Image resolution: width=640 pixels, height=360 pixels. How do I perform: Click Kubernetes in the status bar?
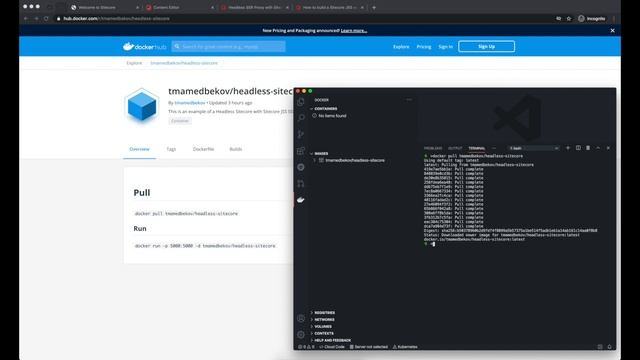(x=405, y=347)
